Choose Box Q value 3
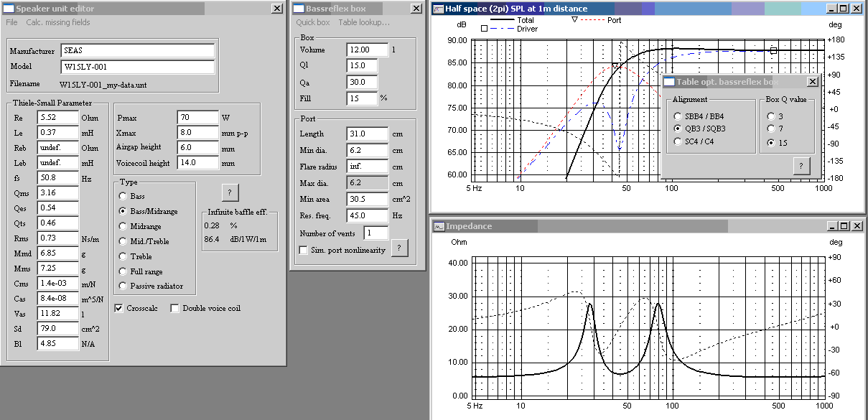Screen dimensions: 868x420 click(771, 116)
